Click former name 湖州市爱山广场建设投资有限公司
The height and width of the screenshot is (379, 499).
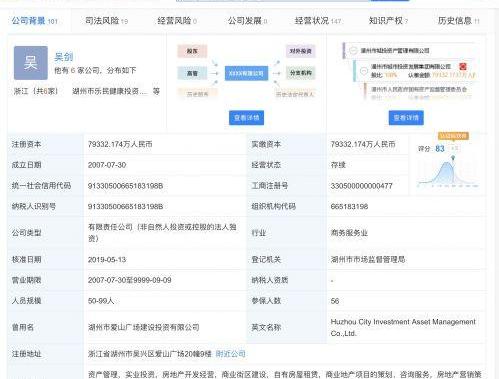(x=144, y=327)
